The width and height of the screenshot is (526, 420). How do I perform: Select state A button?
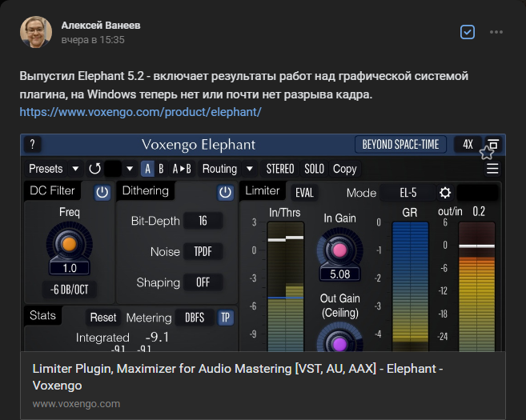(x=147, y=169)
